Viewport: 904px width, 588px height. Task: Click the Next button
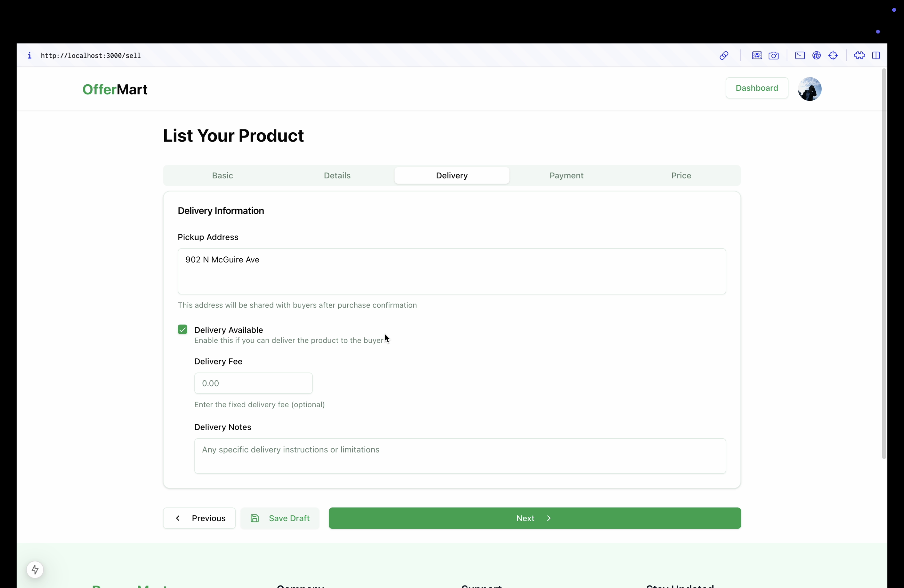click(534, 518)
